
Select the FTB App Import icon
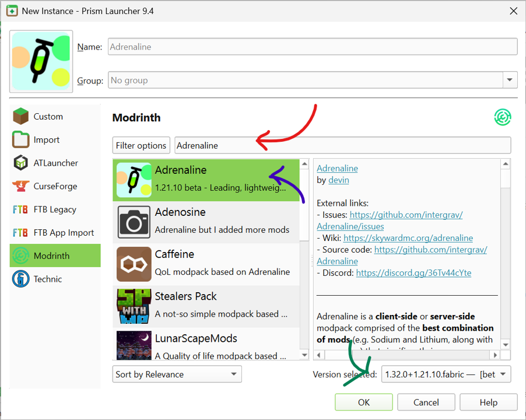pos(21,233)
